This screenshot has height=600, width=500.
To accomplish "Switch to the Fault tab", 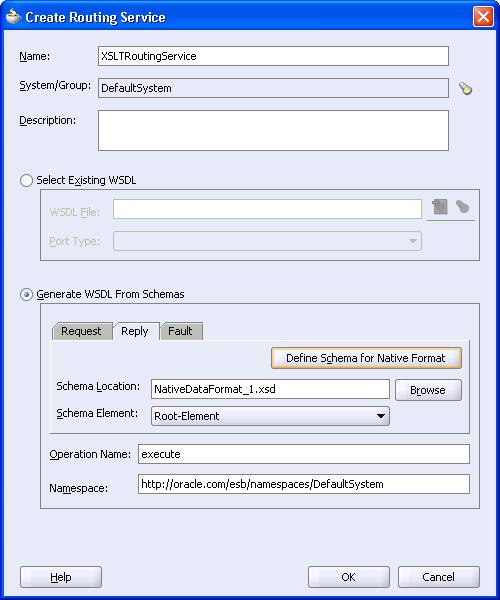I will pyautogui.click(x=181, y=331).
